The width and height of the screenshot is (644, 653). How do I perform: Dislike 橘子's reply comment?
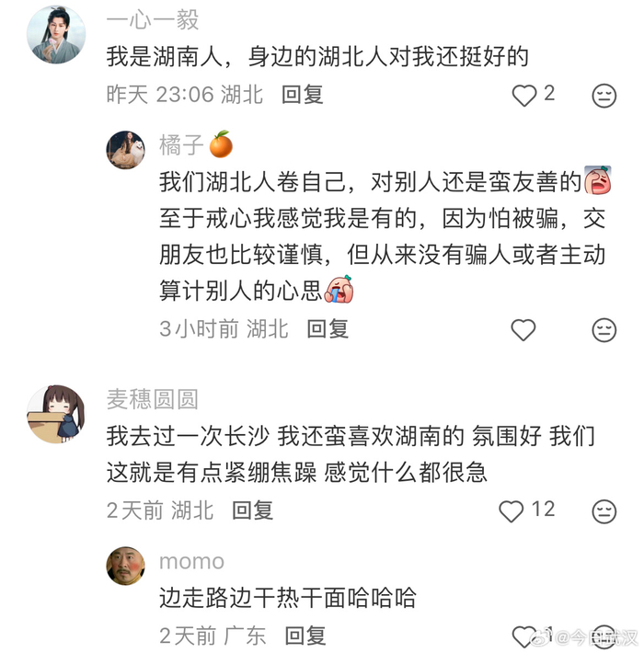point(604,330)
